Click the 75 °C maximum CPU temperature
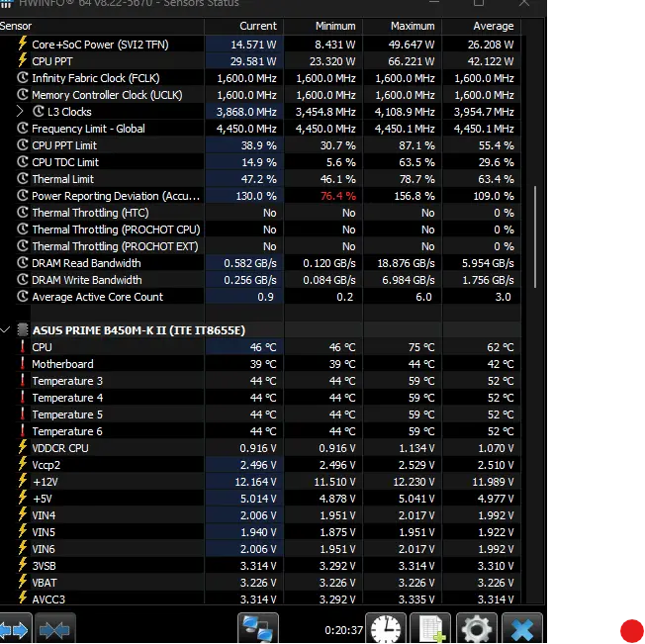The height and width of the screenshot is (644, 645). click(421, 347)
